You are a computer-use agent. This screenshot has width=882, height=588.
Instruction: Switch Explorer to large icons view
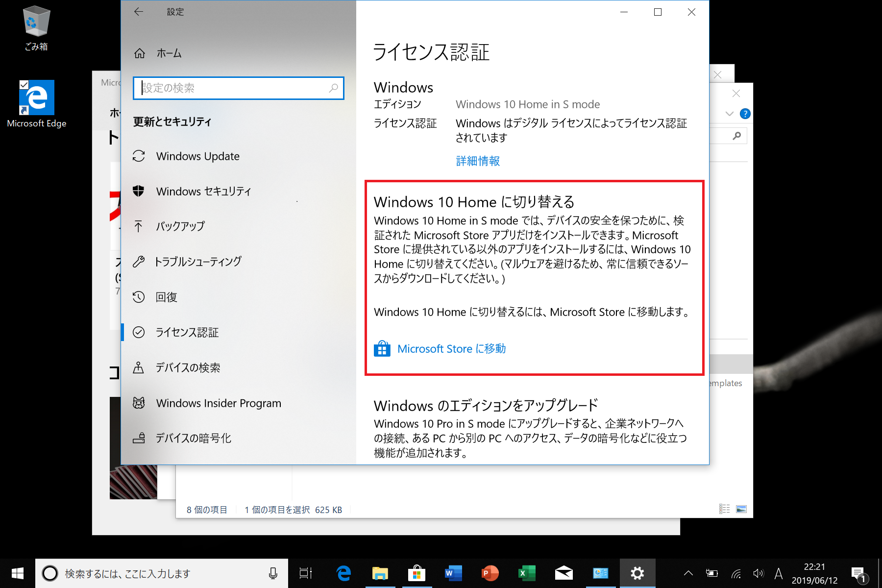(x=741, y=509)
